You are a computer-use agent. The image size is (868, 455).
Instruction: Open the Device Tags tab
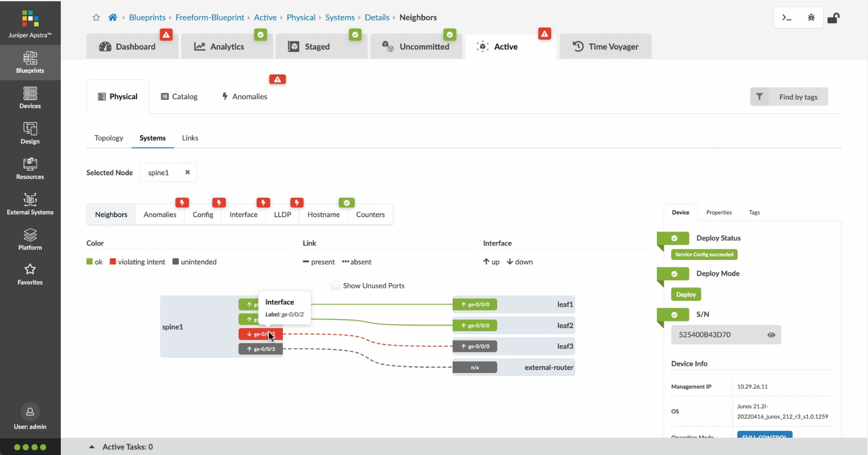pyautogui.click(x=754, y=213)
